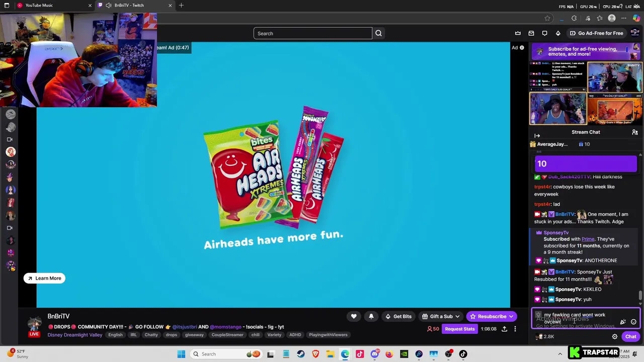Screen dimensions: 644x362
Task: Click the chat scrollbar thumb
Action: [640, 295]
